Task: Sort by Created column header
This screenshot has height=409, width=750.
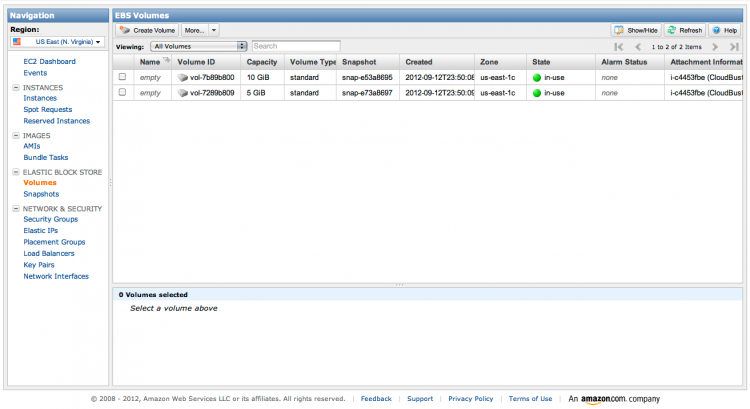Action: (x=419, y=62)
